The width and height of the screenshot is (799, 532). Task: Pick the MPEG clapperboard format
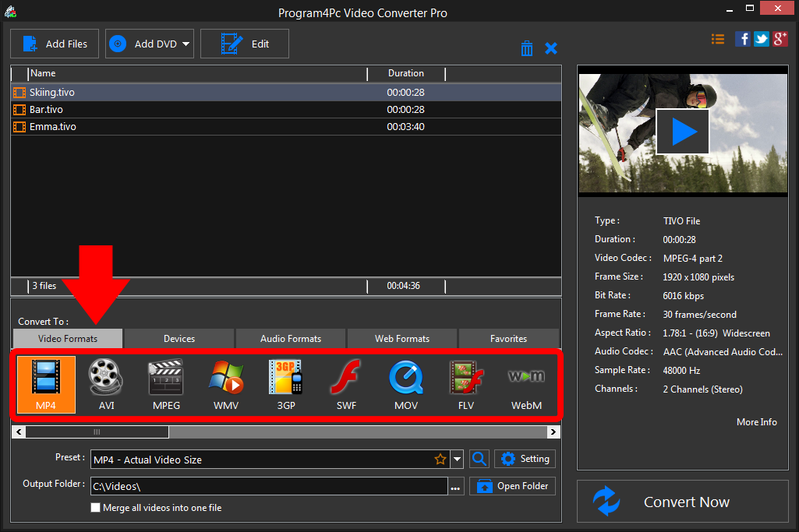pos(166,384)
